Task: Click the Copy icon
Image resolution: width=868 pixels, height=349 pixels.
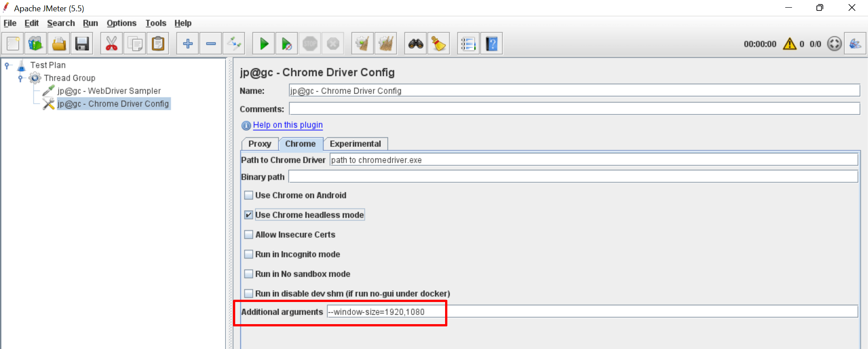Action: click(x=135, y=44)
